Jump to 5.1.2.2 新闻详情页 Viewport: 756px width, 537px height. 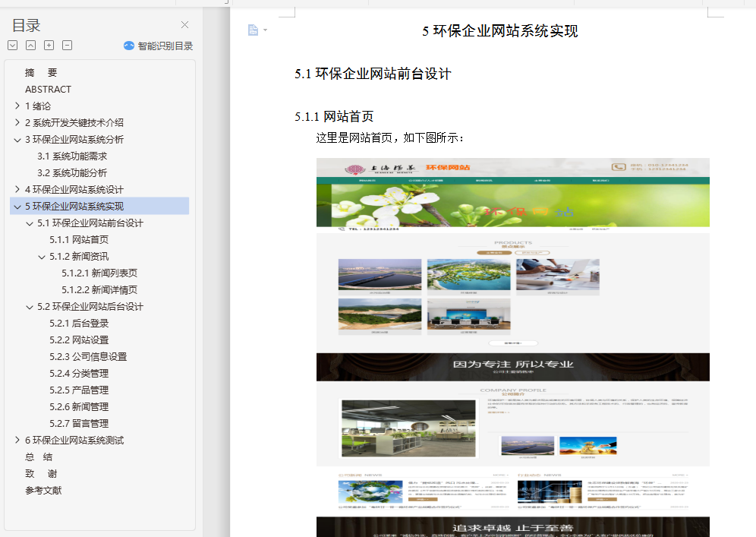pos(99,290)
